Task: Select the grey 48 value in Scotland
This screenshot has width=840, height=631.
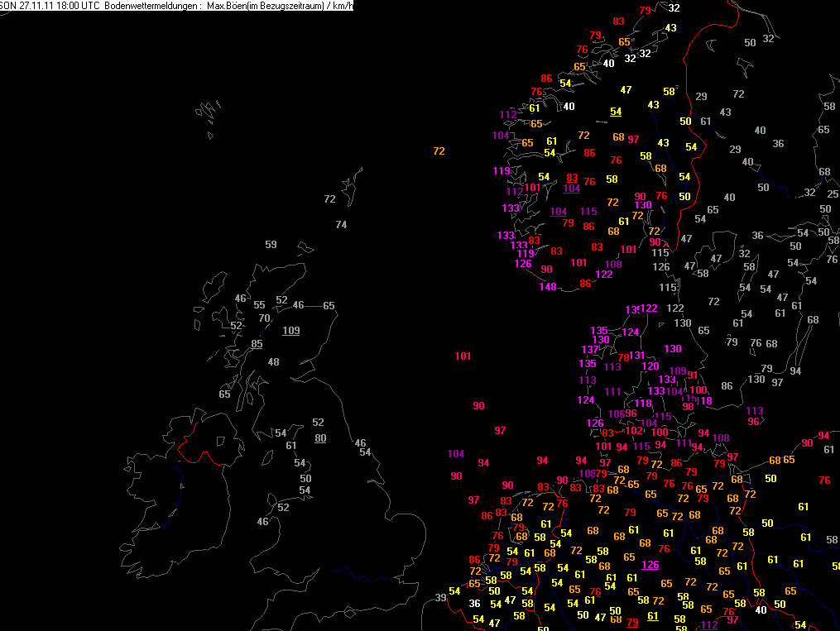Action: pos(274,362)
